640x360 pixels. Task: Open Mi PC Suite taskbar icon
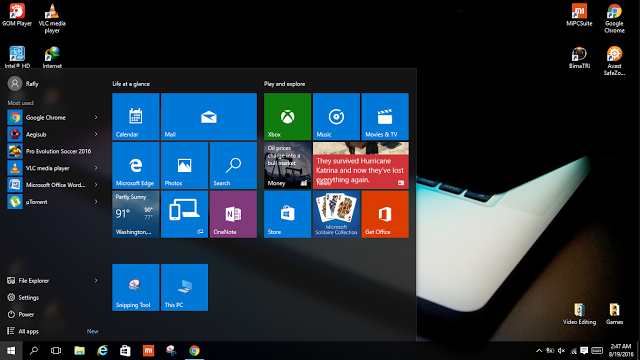point(148,351)
